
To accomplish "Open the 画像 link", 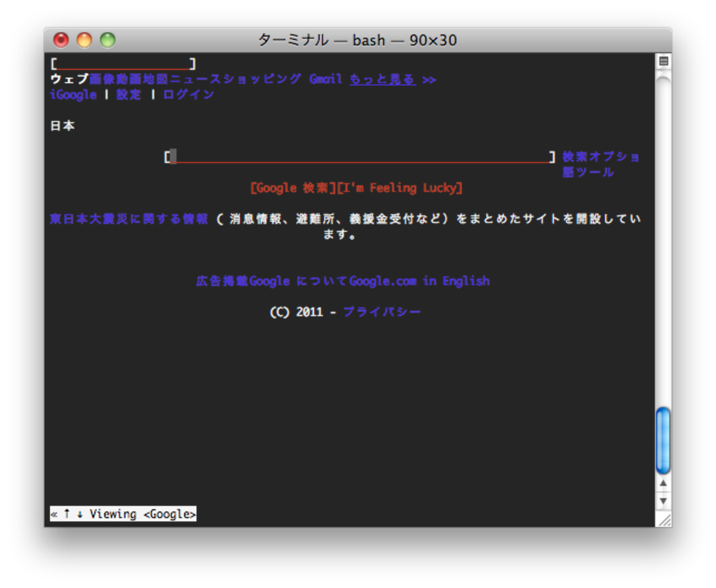I will pyautogui.click(x=102, y=79).
